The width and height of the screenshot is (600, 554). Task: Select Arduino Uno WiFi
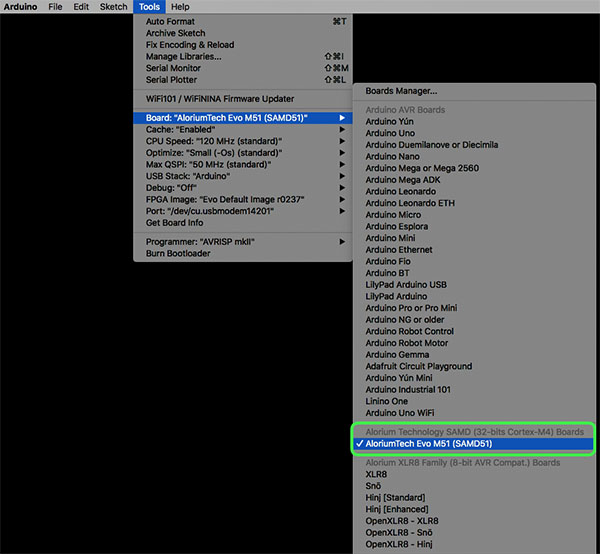point(474,413)
